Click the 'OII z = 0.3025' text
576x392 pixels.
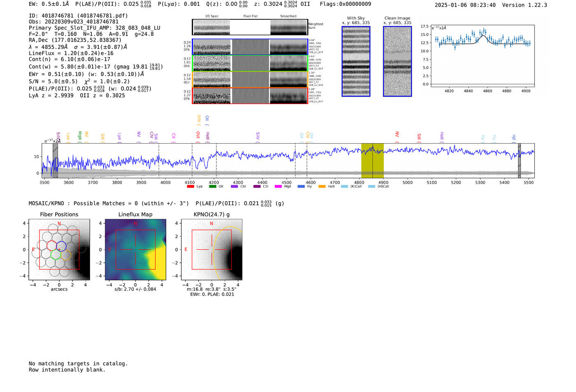[x=102, y=95]
